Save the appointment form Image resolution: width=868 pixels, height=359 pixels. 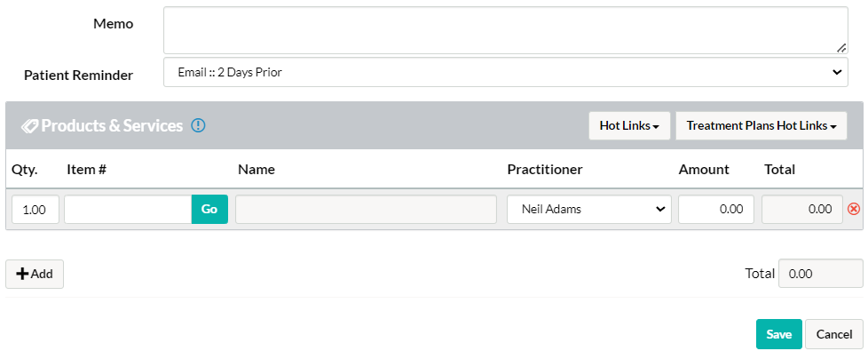coord(779,334)
